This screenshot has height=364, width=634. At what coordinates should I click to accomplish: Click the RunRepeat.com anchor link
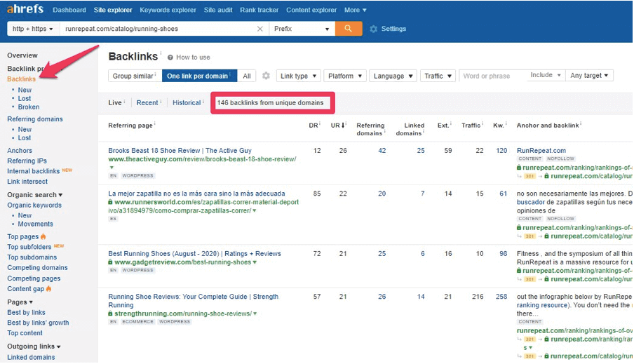click(541, 151)
